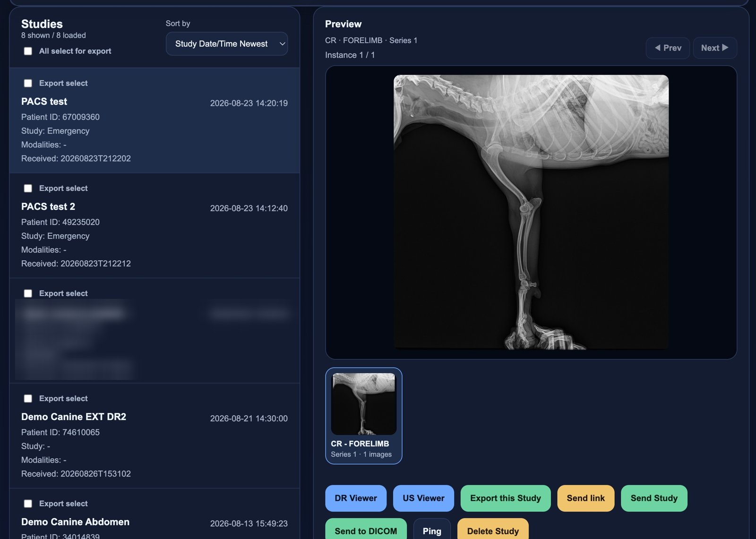Click the Send Study button

tap(654, 498)
